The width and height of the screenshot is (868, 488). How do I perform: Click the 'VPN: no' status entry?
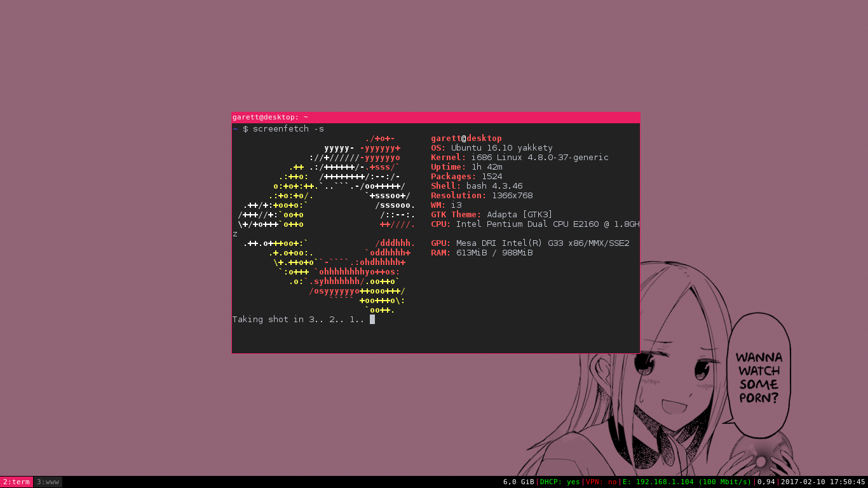(x=601, y=482)
